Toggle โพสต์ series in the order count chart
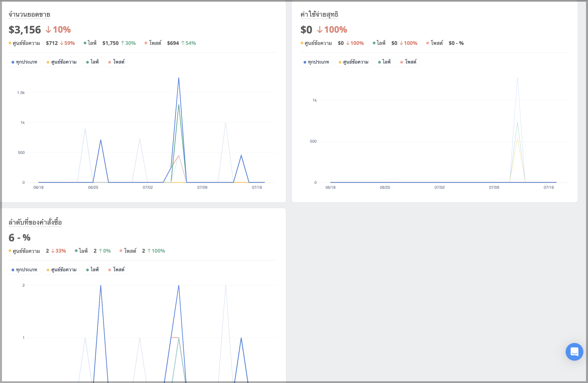 116,270
